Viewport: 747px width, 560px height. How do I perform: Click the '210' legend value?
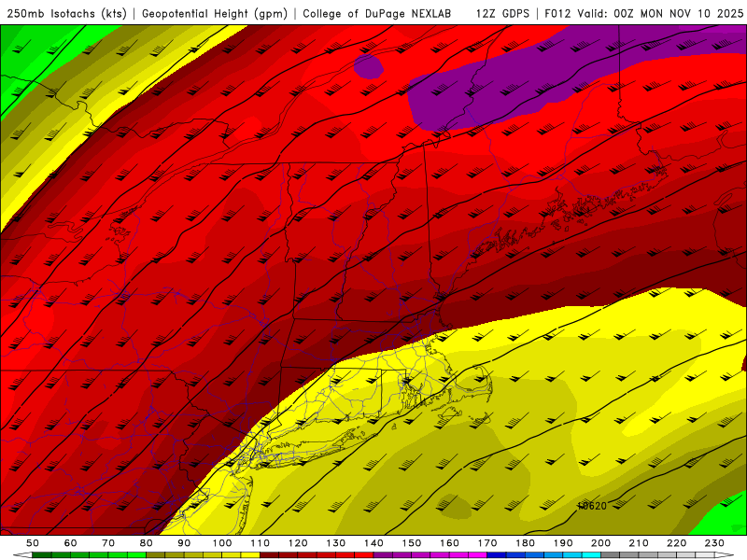point(639,543)
